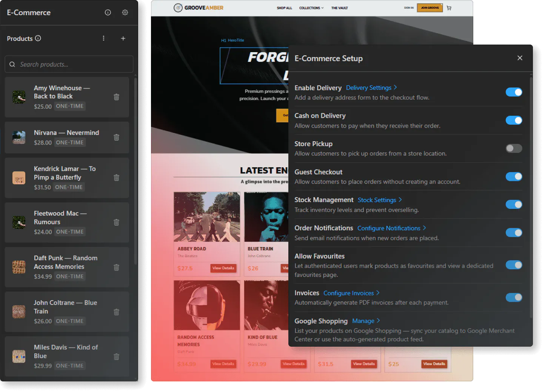542x392 pixels.
Task: Select the Nirvana Nevermind product thumbnail
Action: click(19, 137)
